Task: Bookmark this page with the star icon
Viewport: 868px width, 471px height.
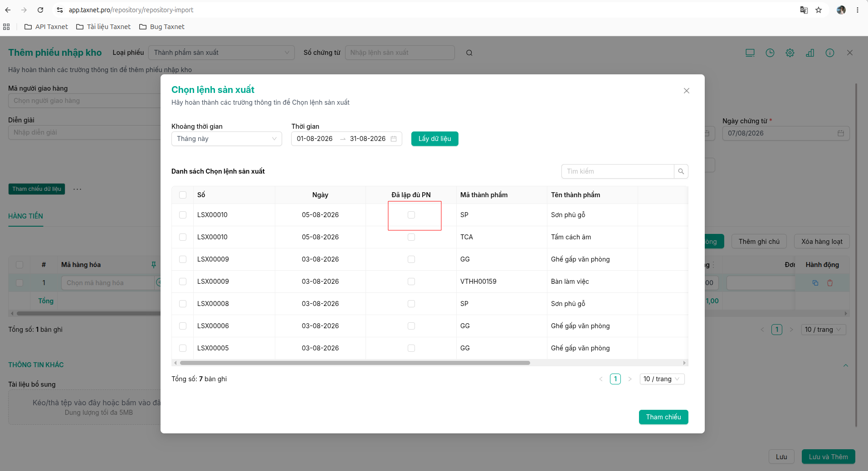Action: tap(819, 10)
